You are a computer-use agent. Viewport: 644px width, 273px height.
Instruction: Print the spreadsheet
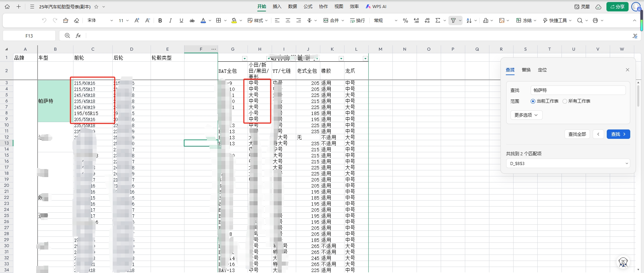tap(595, 20)
